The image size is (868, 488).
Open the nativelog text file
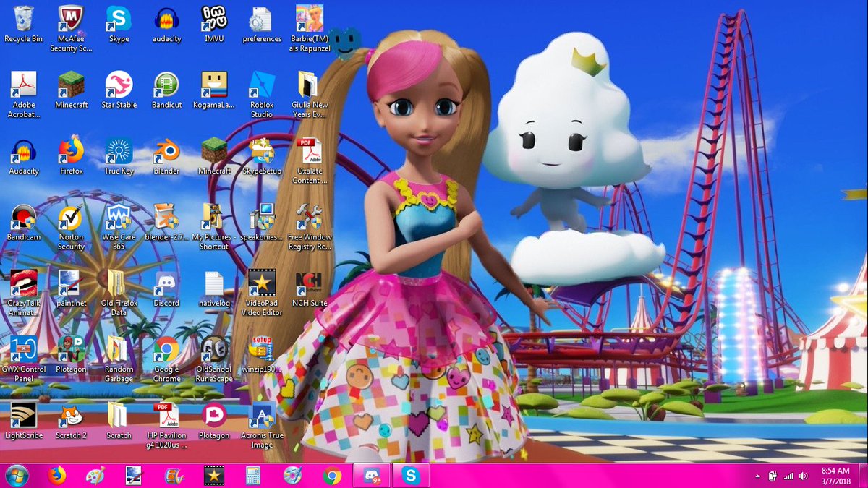[214, 288]
